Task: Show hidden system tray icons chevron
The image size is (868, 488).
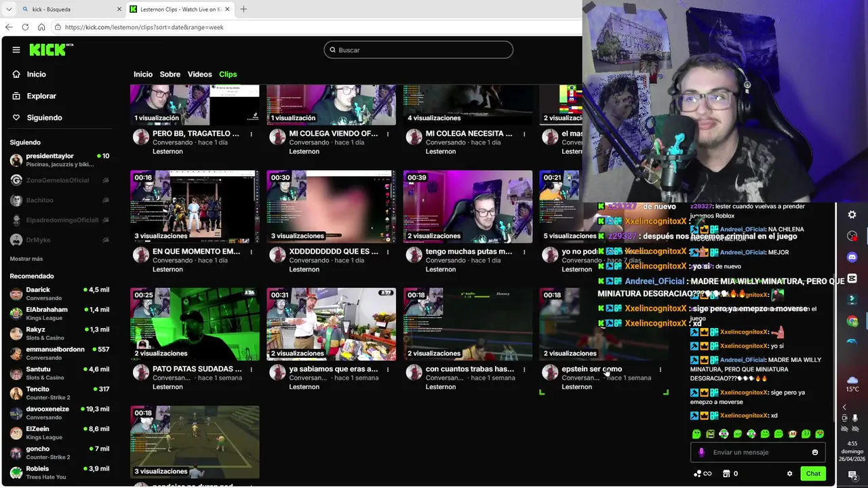Action: pyautogui.click(x=844, y=407)
